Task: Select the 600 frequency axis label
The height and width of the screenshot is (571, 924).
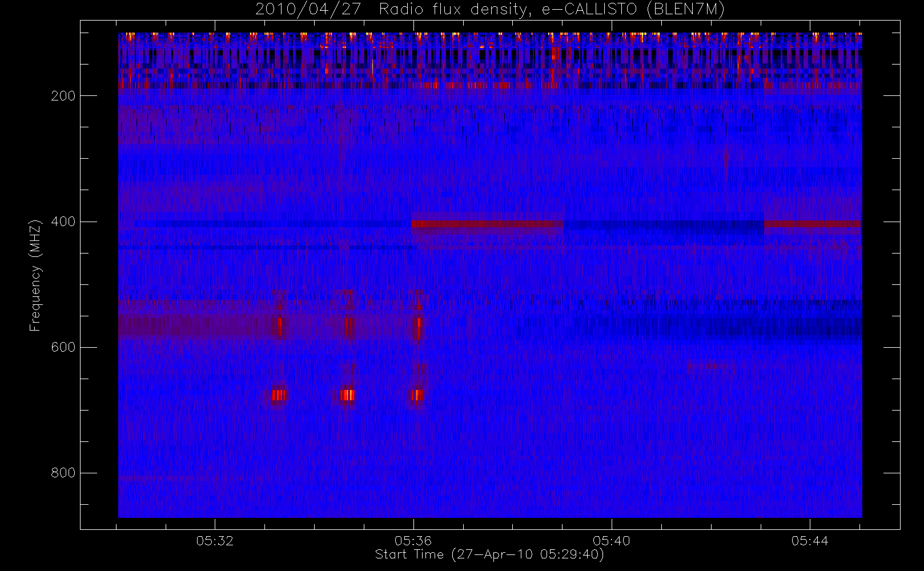Action: point(63,347)
